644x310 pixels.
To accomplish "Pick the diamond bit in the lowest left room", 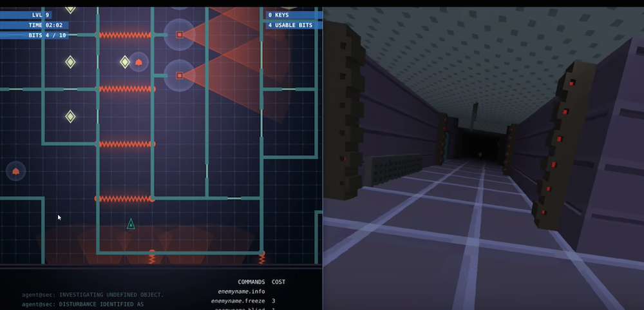I will click(70, 117).
